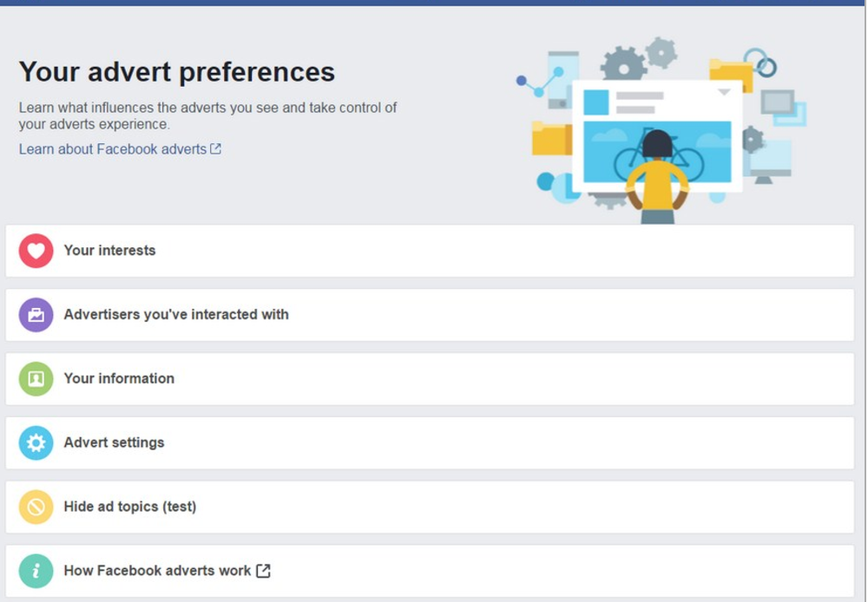Click the Your advert preferences heading
Image resolution: width=868 pixels, height=602 pixels.
pos(176,72)
